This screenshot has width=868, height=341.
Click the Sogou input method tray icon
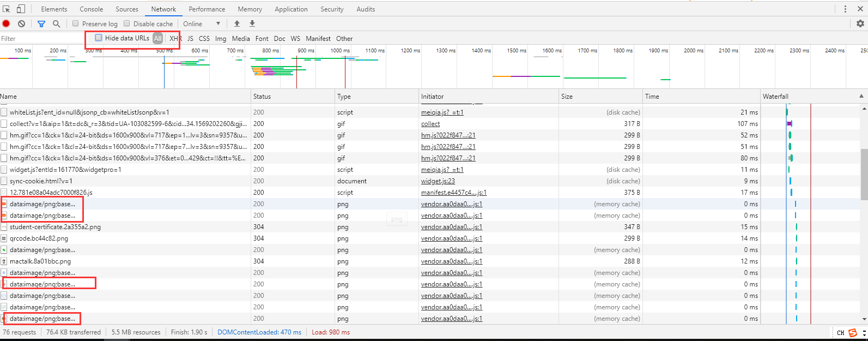[853, 332]
